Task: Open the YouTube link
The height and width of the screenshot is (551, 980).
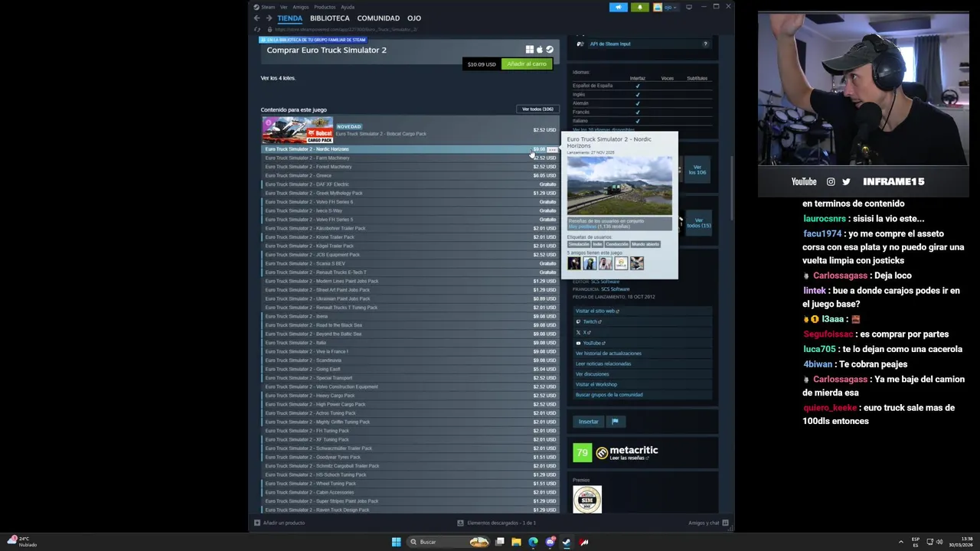Action: pyautogui.click(x=591, y=343)
